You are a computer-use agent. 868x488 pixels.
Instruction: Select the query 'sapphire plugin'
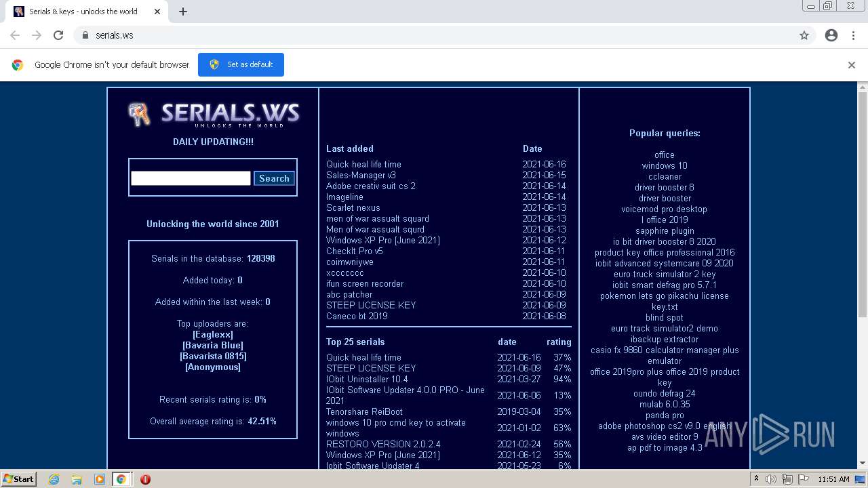pos(665,230)
